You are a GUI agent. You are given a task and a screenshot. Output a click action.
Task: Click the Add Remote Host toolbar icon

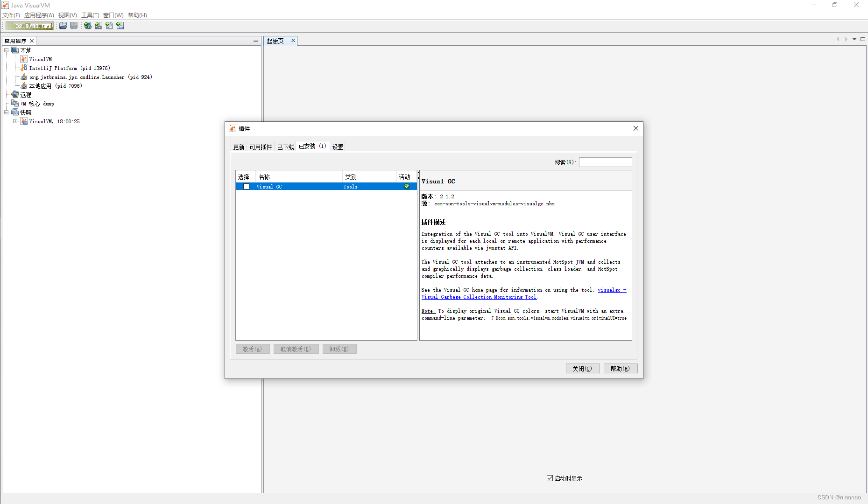[87, 26]
